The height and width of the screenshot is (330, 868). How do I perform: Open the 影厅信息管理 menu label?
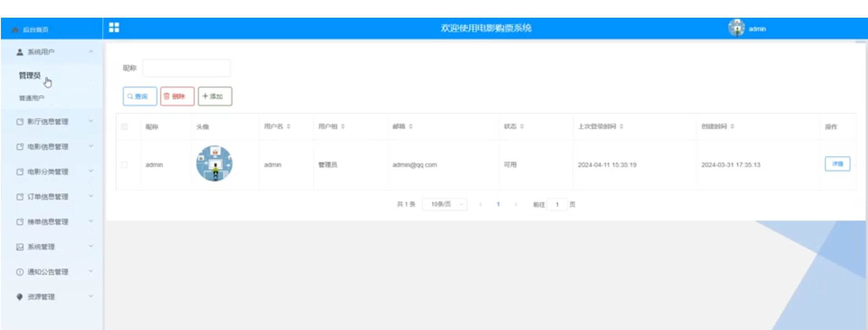(x=48, y=122)
